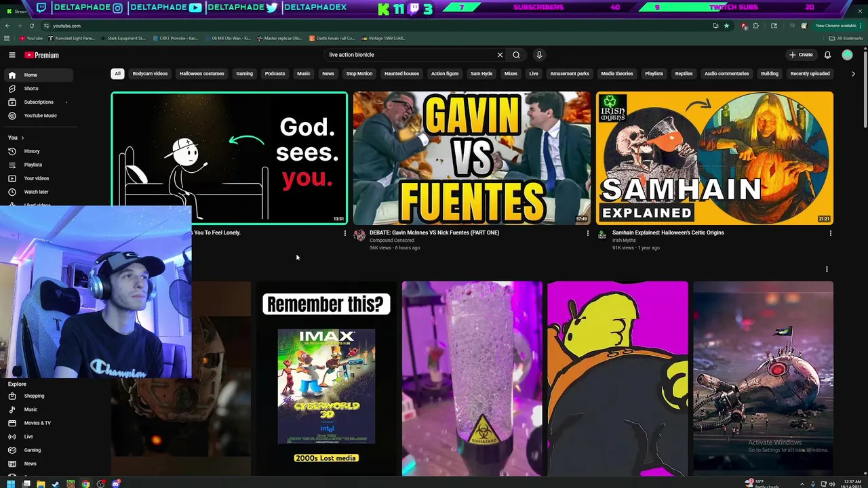Select the Halloween costumes chip
This screenshot has height=488, width=868.
202,74
